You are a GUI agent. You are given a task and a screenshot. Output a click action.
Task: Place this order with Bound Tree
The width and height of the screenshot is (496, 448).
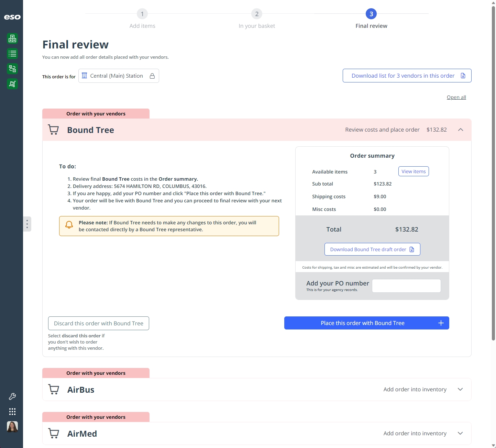click(x=367, y=323)
